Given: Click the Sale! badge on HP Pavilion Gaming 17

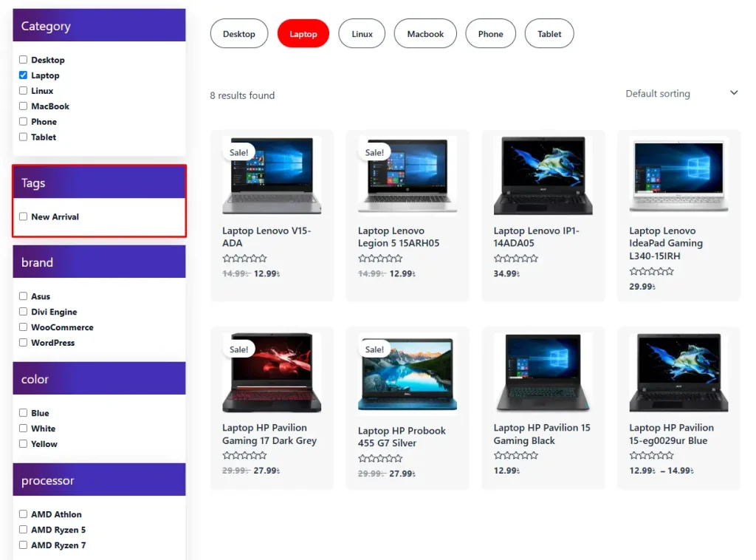Looking at the screenshot, I should [238, 349].
